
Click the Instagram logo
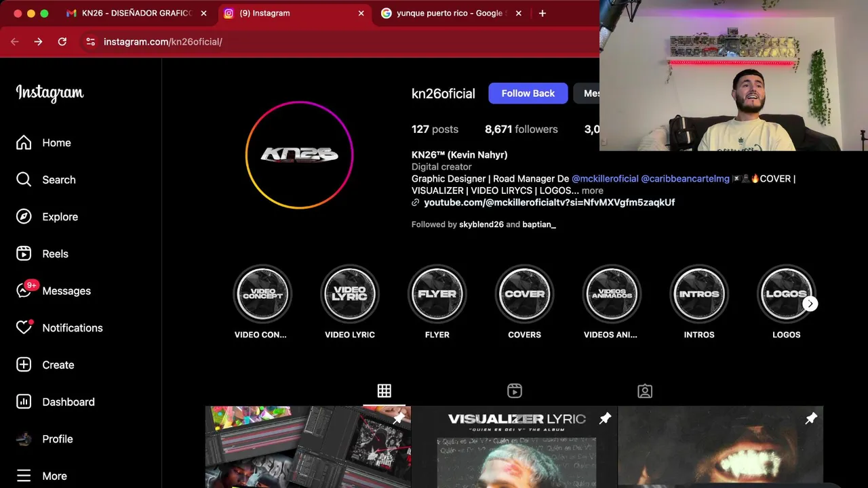click(50, 94)
